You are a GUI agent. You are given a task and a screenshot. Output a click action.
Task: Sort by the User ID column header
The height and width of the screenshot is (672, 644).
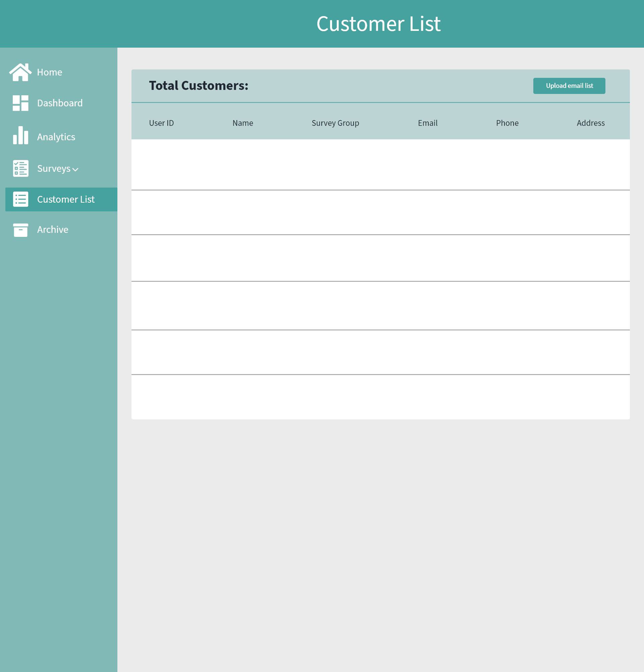coord(161,123)
